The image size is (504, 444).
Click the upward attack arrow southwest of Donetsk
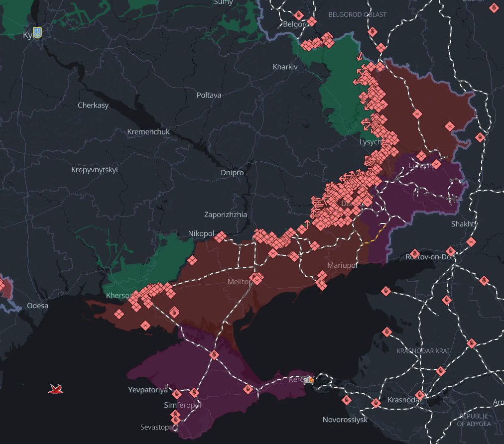click(x=307, y=224)
